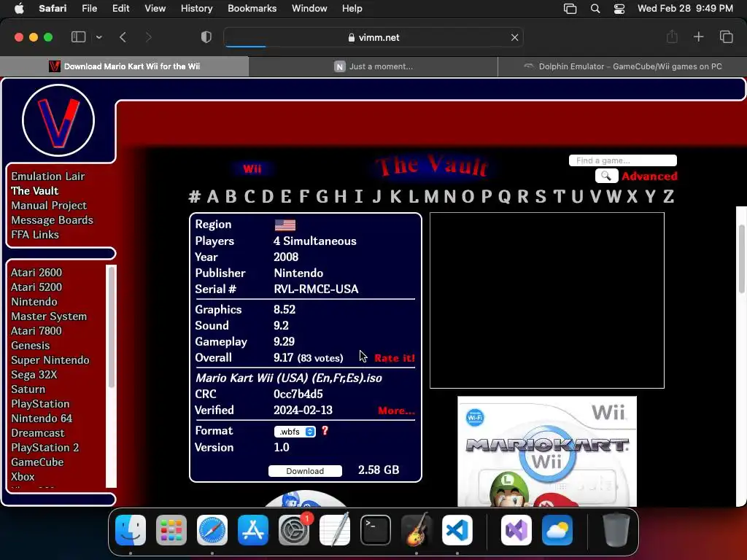Click the Mario Kart Wii box art
Image resolution: width=747 pixels, height=560 pixels.
(547, 451)
